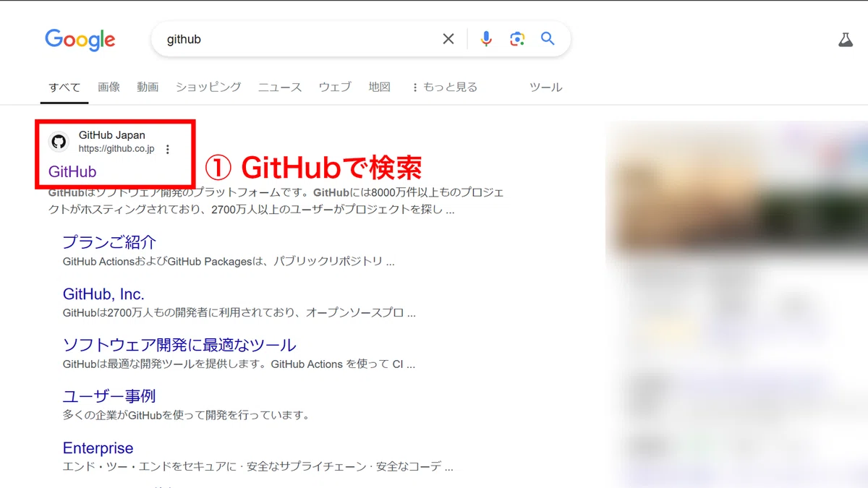The width and height of the screenshot is (868, 488).
Task: Click the https://github.co.jp URL text
Action: point(116,149)
